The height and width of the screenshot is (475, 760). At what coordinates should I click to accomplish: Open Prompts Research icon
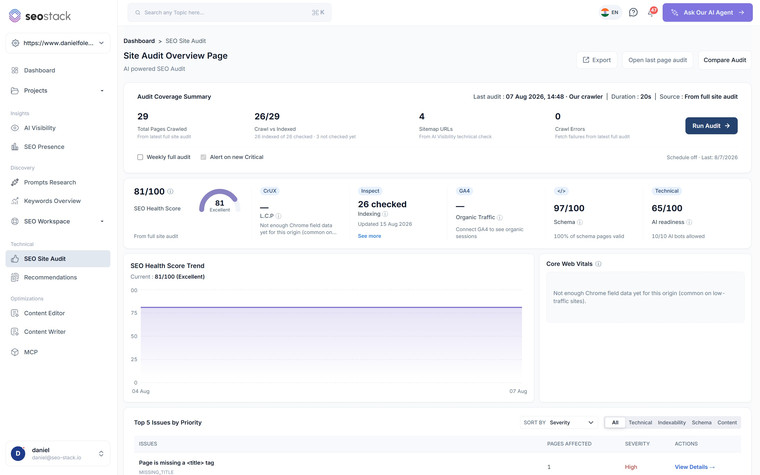coord(15,182)
